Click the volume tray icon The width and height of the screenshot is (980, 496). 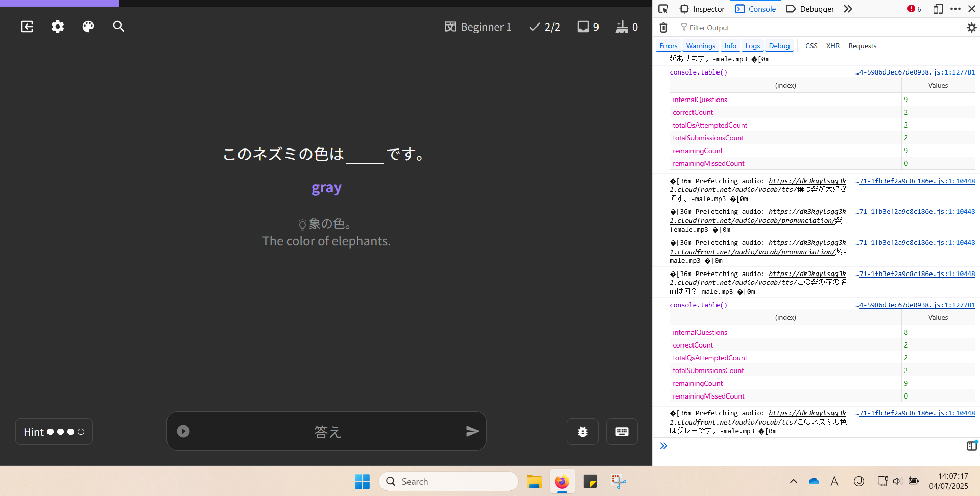click(898, 481)
